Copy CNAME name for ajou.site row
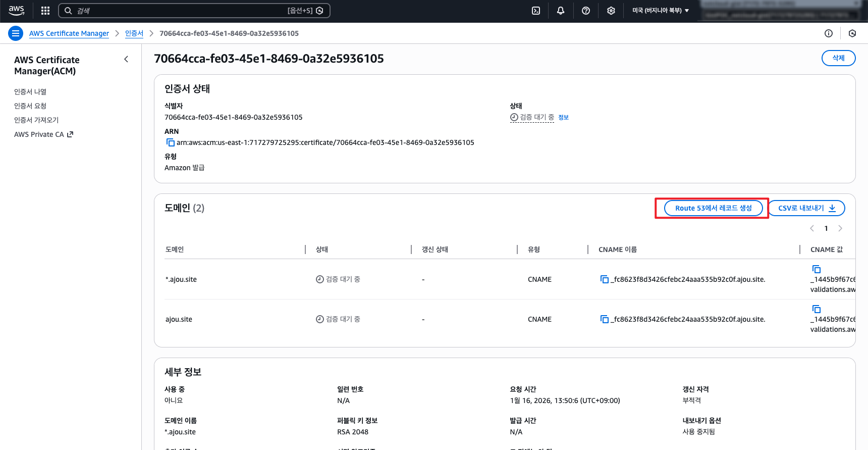Image resolution: width=868 pixels, height=450 pixels. (x=605, y=319)
